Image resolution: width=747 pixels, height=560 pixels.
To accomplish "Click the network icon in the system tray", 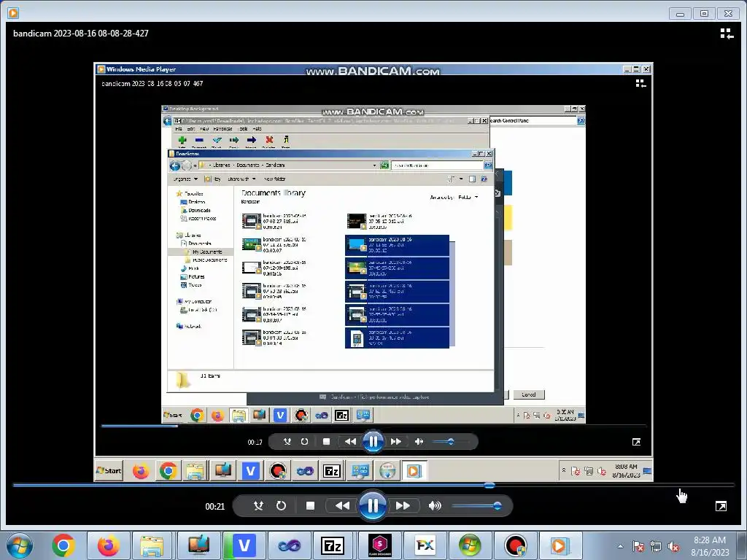I will click(x=656, y=546).
